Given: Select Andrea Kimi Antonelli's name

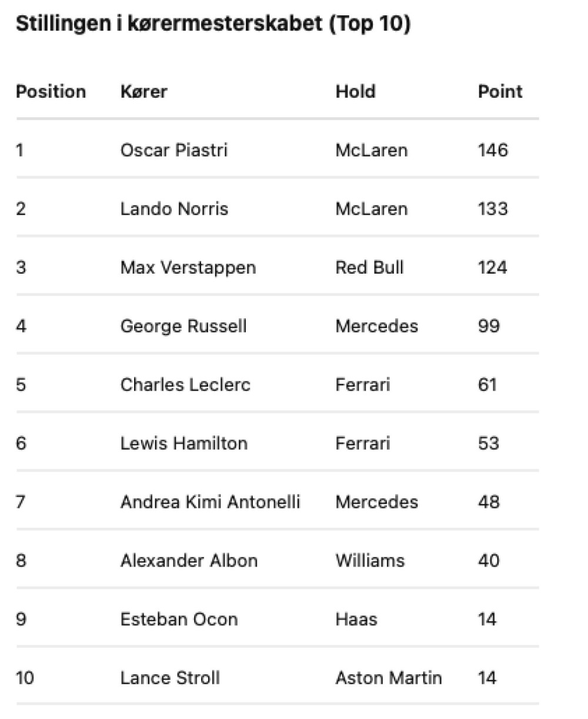Looking at the screenshot, I should 210,502.
